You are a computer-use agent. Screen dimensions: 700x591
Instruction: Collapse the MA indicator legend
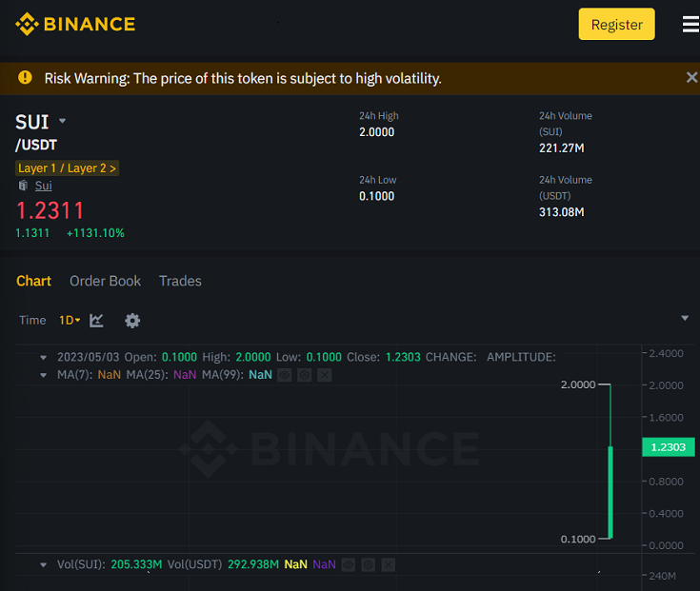43,375
